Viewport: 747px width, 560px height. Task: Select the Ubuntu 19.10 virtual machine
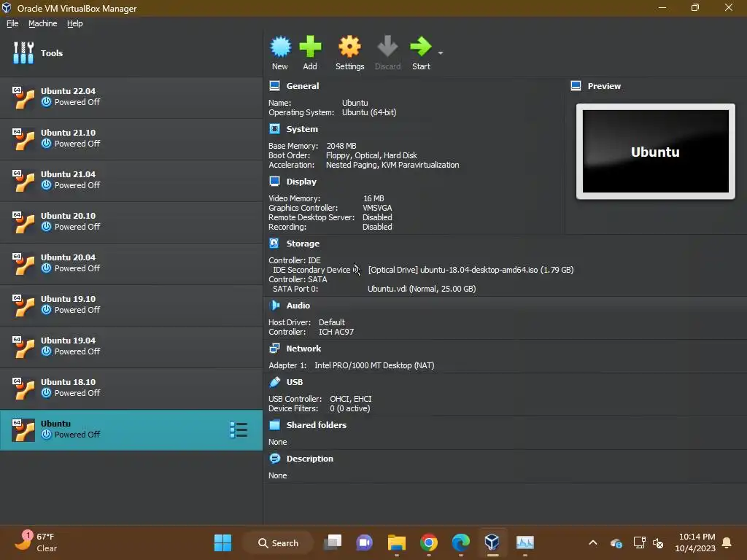(x=131, y=305)
